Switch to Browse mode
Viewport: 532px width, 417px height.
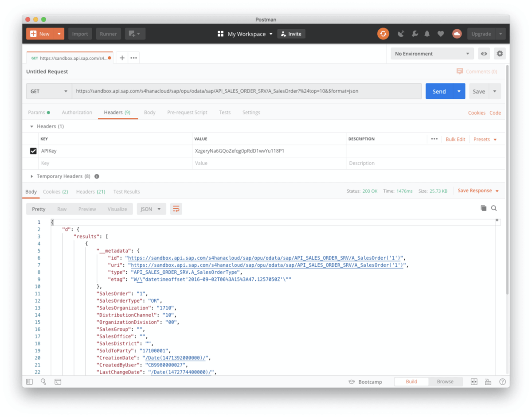445,382
